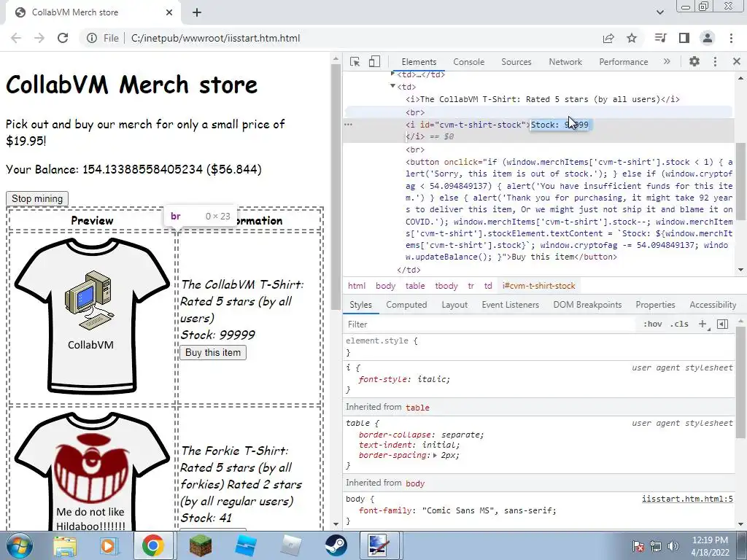Add new style rule plus icon
The width and height of the screenshot is (747, 560).
pos(703,324)
